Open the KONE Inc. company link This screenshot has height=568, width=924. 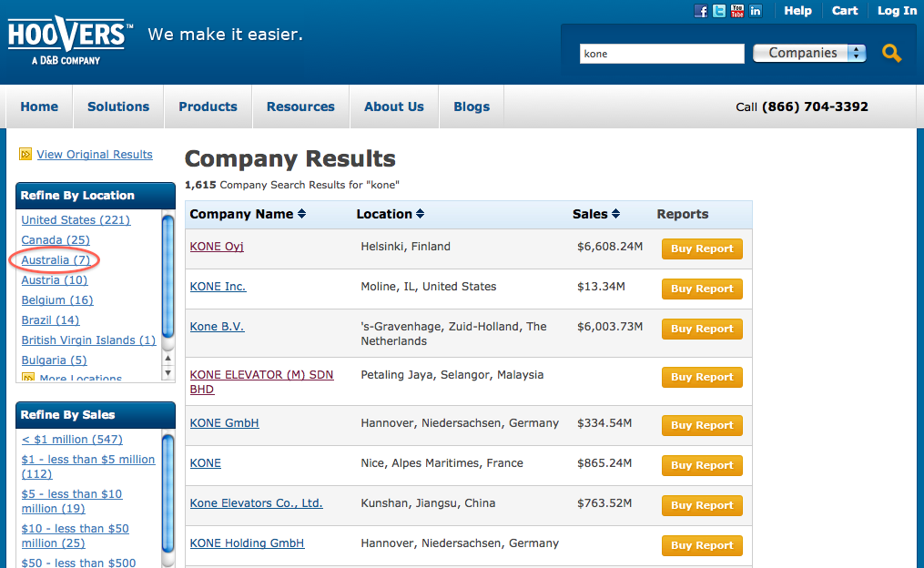[218, 287]
